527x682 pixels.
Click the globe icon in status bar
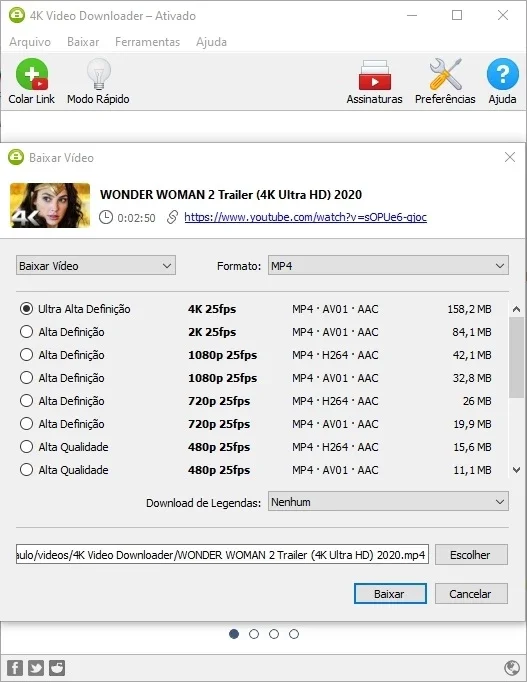click(x=512, y=668)
